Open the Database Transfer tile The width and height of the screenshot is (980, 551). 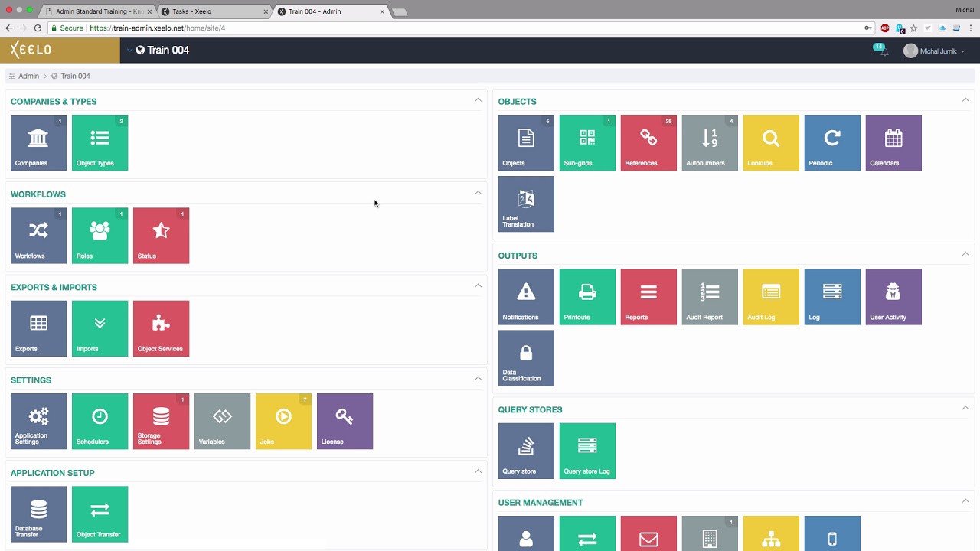(38, 514)
